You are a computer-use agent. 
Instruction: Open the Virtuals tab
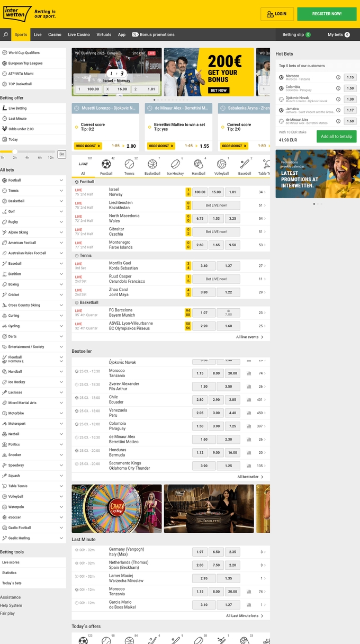point(104,34)
